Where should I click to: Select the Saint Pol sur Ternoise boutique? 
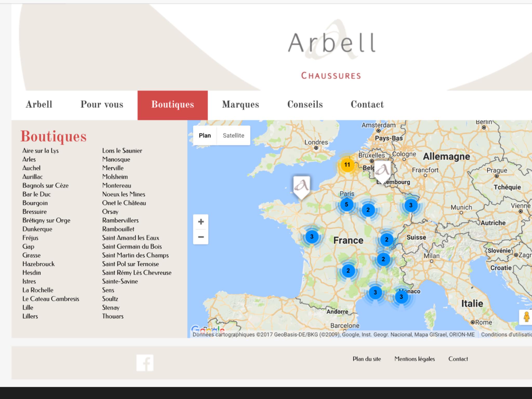click(x=130, y=264)
